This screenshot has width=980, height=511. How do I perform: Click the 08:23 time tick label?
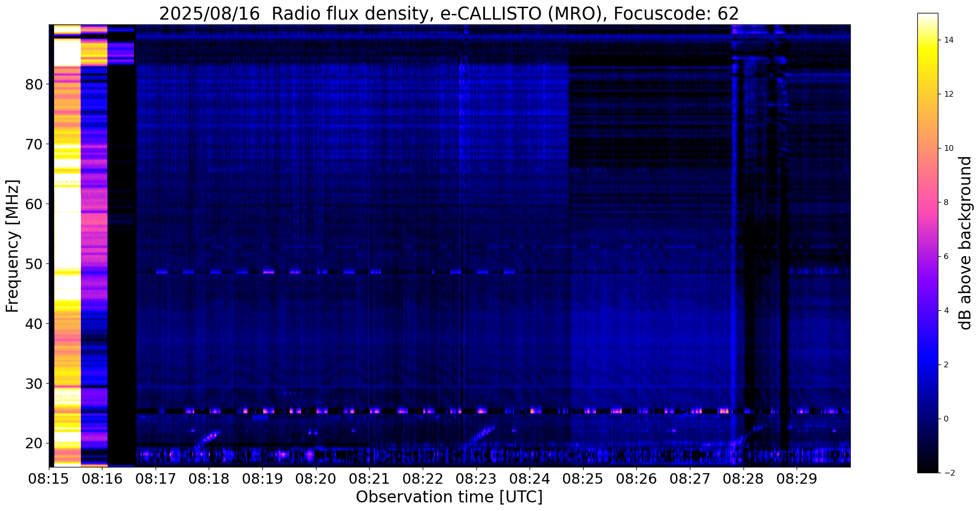click(x=476, y=478)
